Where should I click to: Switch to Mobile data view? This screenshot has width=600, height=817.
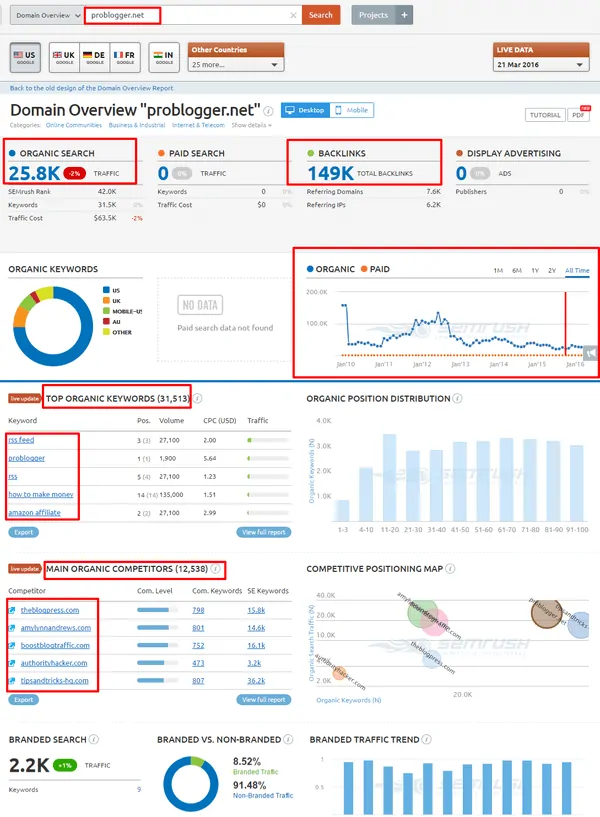click(x=352, y=110)
